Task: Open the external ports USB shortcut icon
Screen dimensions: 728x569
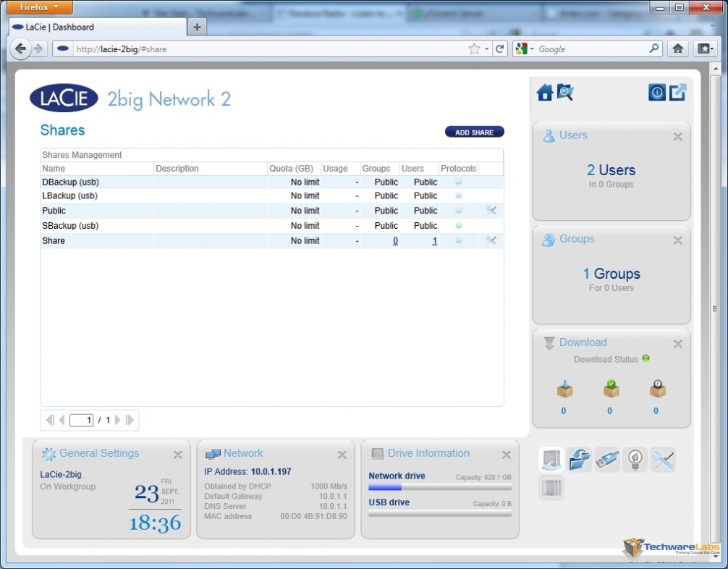Action: tap(607, 460)
